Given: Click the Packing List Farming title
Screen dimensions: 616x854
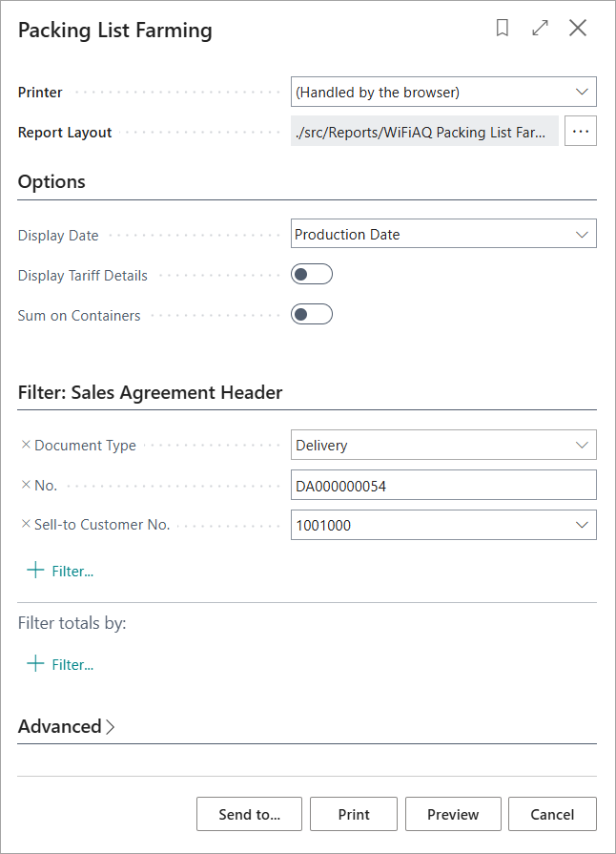Looking at the screenshot, I should tap(114, 31).
